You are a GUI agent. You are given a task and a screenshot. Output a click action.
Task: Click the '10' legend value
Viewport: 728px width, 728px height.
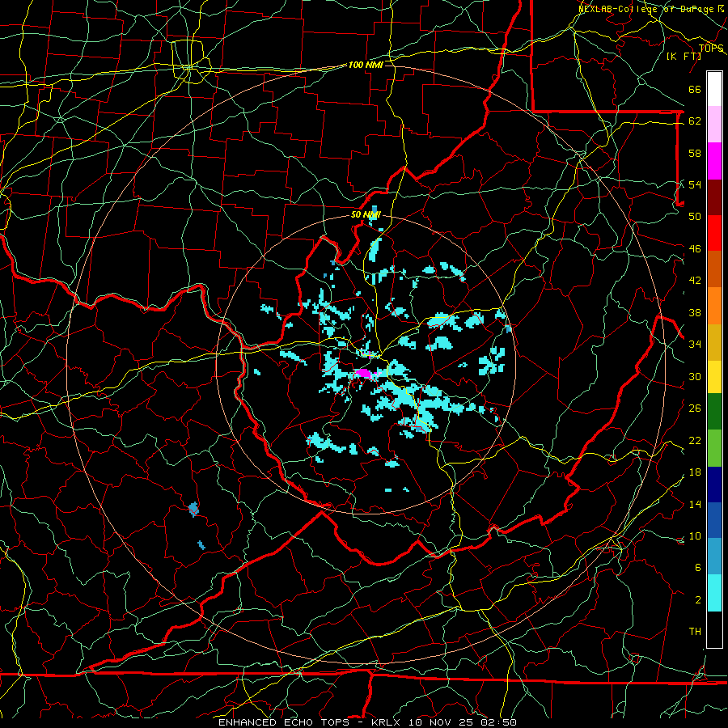tap(695, 536)
